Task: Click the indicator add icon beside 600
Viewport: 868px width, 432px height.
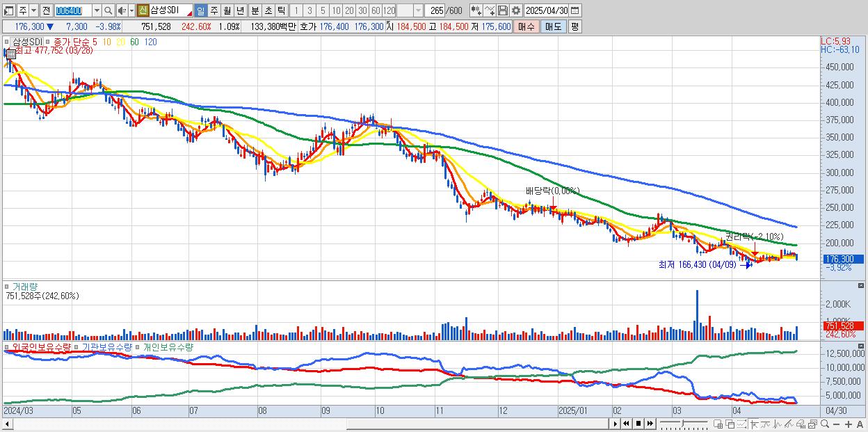Action: pyautogui.click(x=476, y=10)
